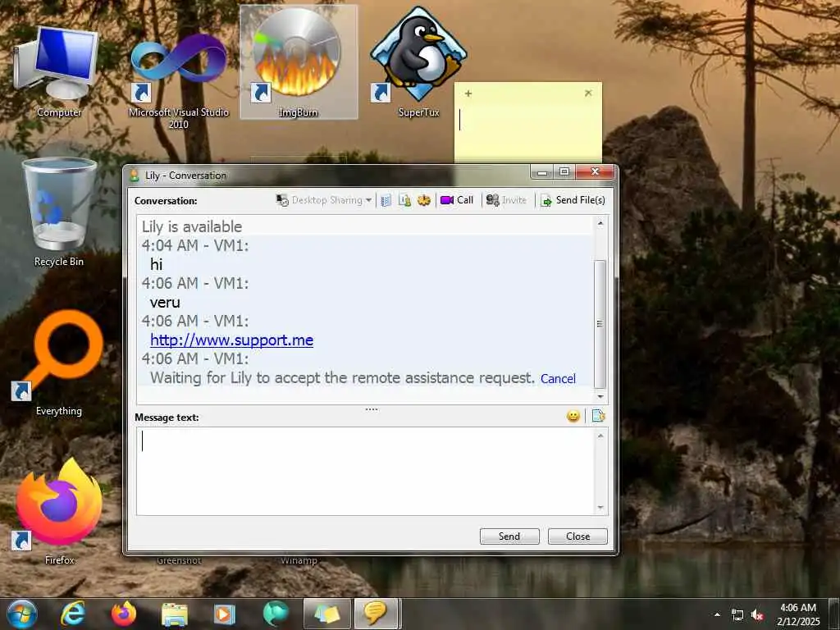Select the ImgBurn desktop icon

coord(299,62)
